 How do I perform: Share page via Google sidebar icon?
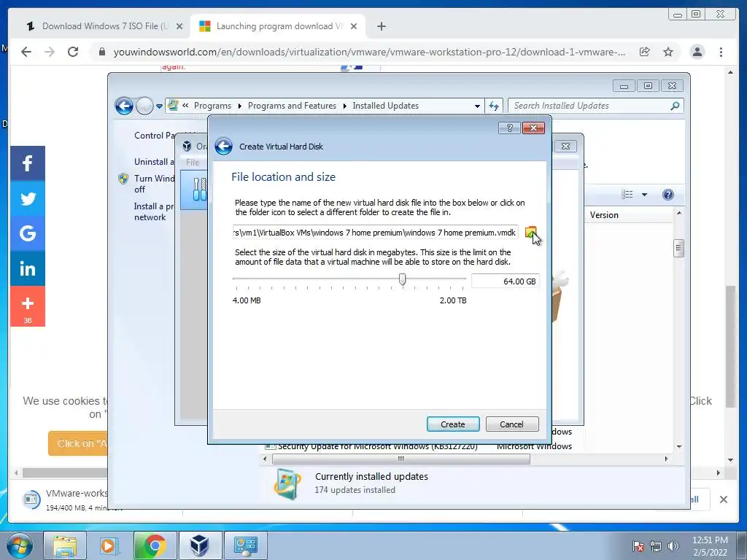[x=28, y=233]
